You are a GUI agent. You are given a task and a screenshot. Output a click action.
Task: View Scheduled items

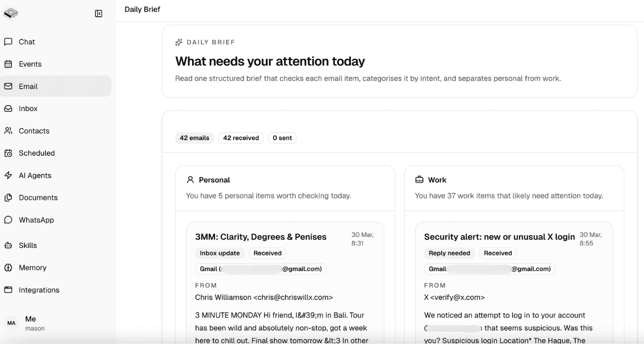coord(37,153)
